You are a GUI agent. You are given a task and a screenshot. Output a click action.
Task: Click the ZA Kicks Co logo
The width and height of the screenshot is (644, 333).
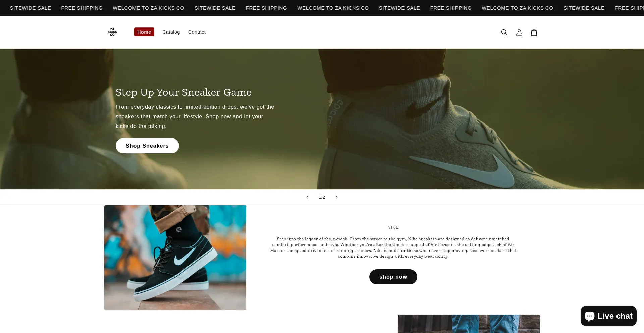tap(112, 32)
